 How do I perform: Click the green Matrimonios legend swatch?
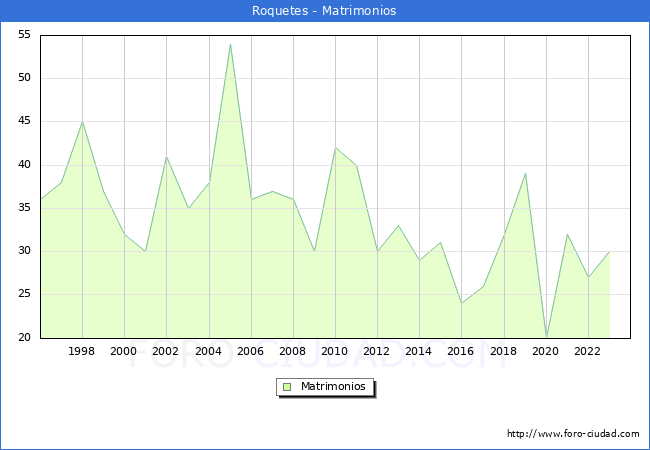(287, 387)
